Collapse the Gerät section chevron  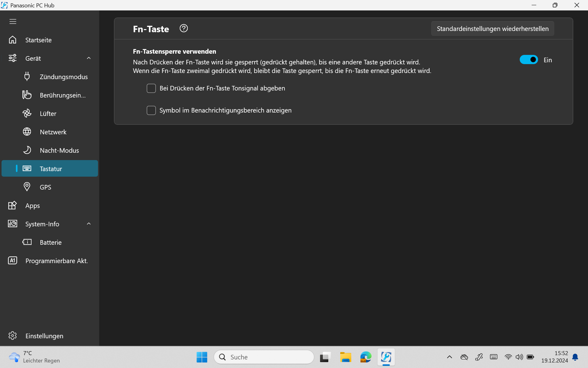[x=89, y=58]
